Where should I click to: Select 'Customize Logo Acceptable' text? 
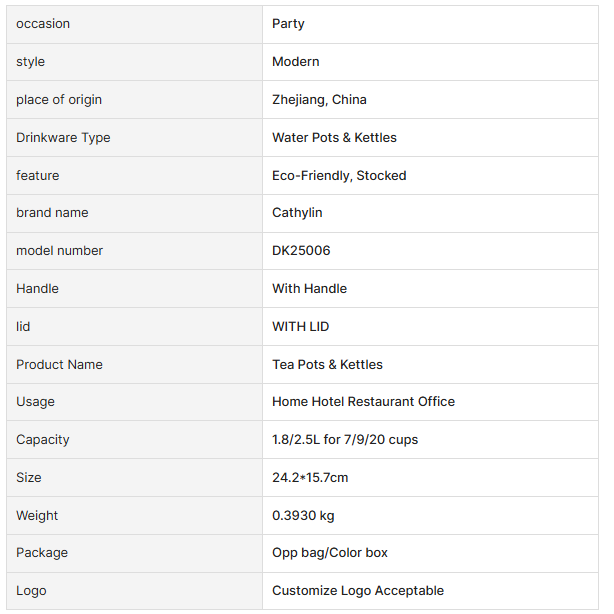[x=358, y=591]
